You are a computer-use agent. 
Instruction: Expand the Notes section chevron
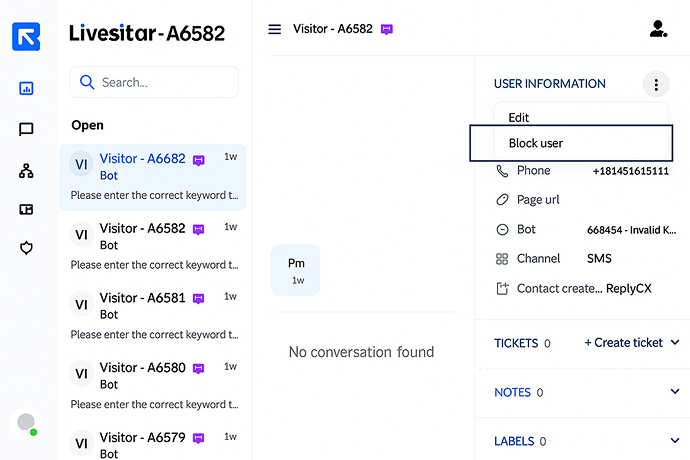(x=675, y=391)
